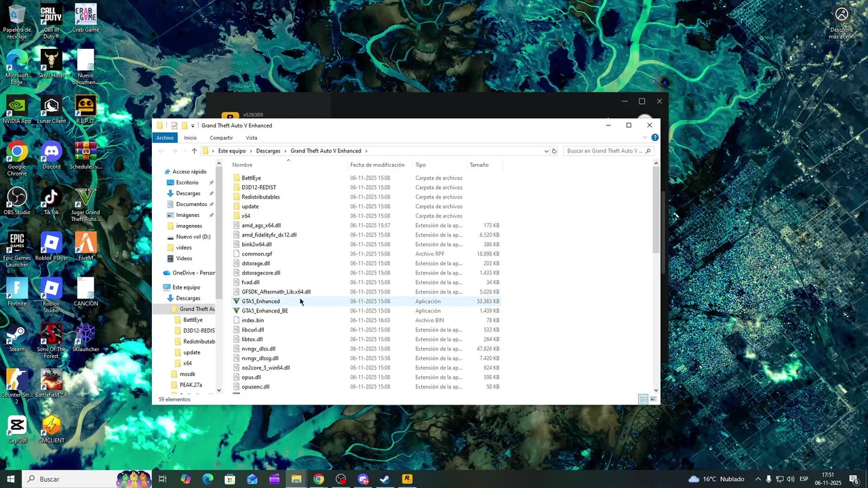
Task: Open address bar history dropdown
Action: 546,151
